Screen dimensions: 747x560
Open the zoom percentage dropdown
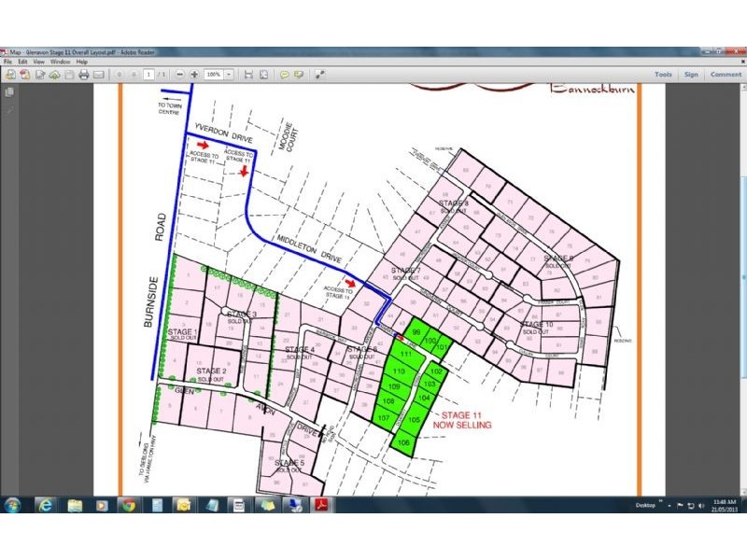pos(227,73)
